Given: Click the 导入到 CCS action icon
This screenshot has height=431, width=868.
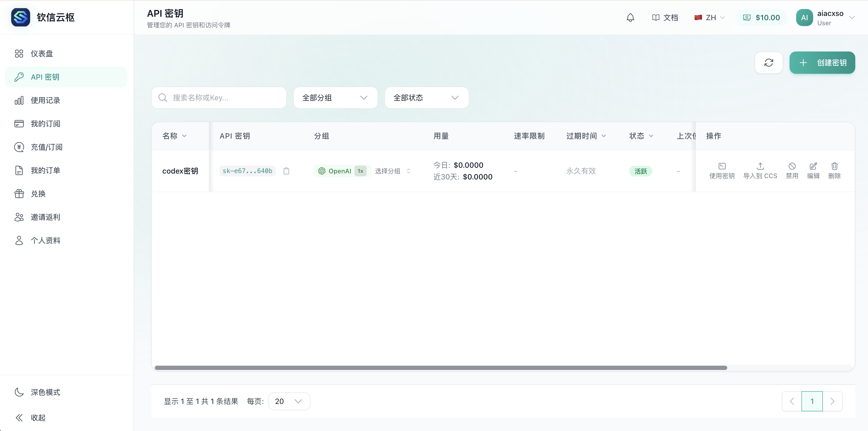Looking at the screenshot, I should (x=760, y=171).
